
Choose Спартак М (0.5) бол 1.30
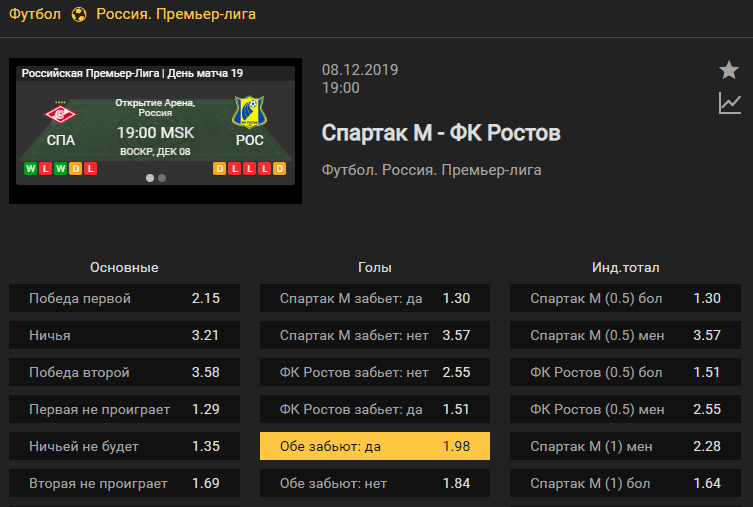click(x=625, y=298)
